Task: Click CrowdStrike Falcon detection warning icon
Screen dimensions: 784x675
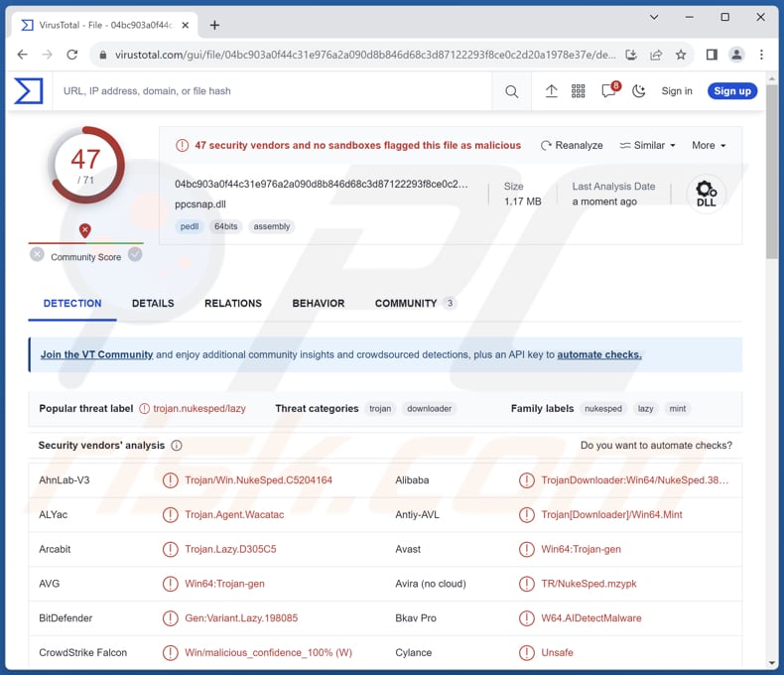Action: click(171, 653)
